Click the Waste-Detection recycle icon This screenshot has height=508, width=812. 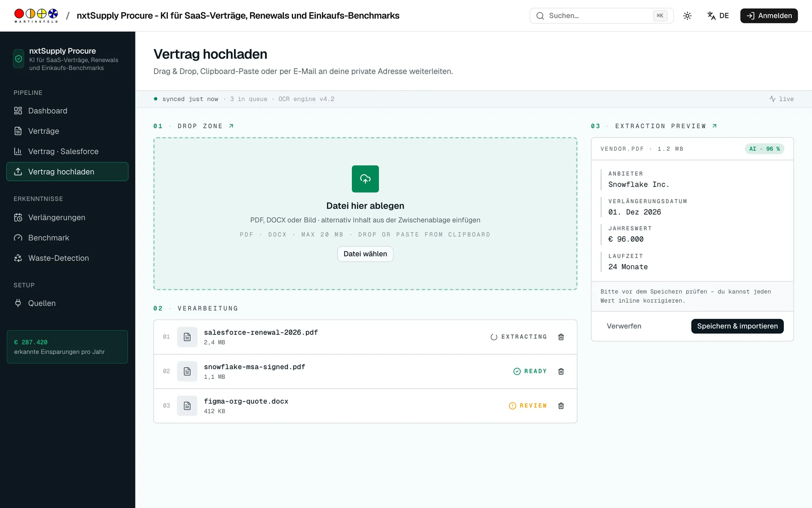pyautogui.click(x=18, y=258)
